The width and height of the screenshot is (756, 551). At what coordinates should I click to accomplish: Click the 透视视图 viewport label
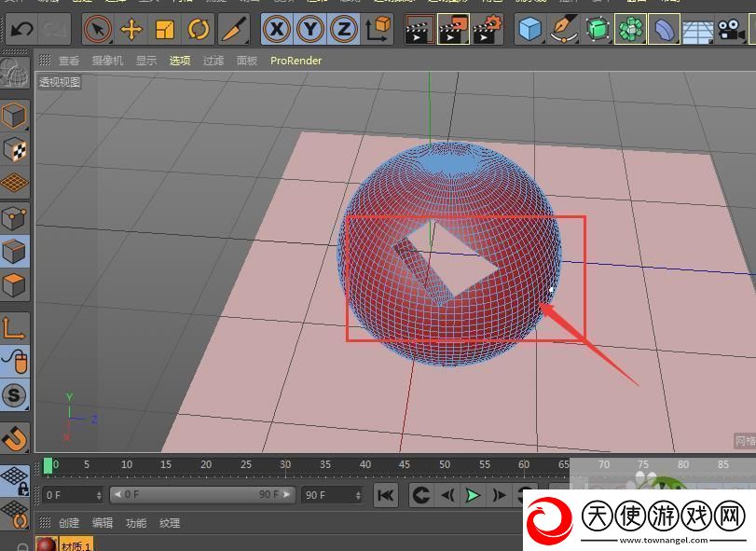point(60,82)
